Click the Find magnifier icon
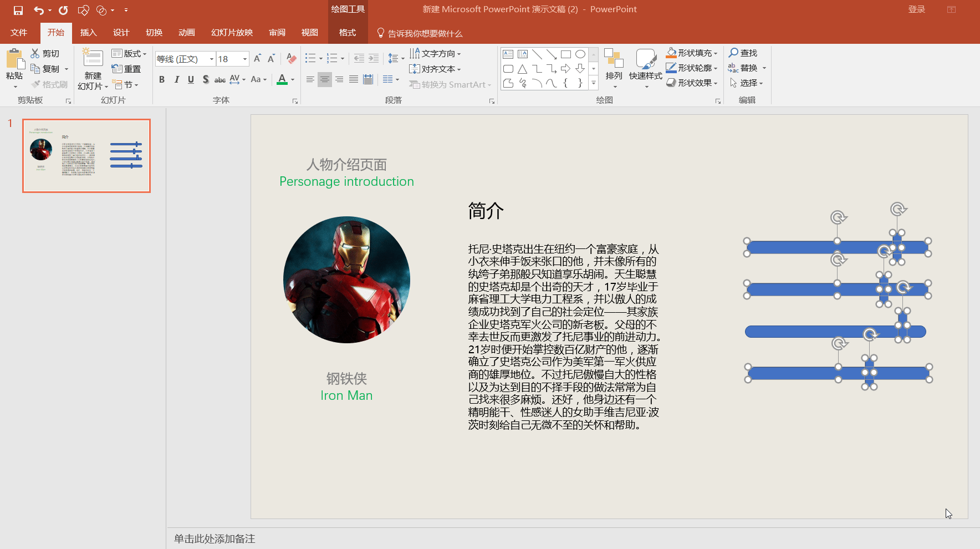Image resolution: width=980 pixels, height=549 pixels. click(733, 53)
